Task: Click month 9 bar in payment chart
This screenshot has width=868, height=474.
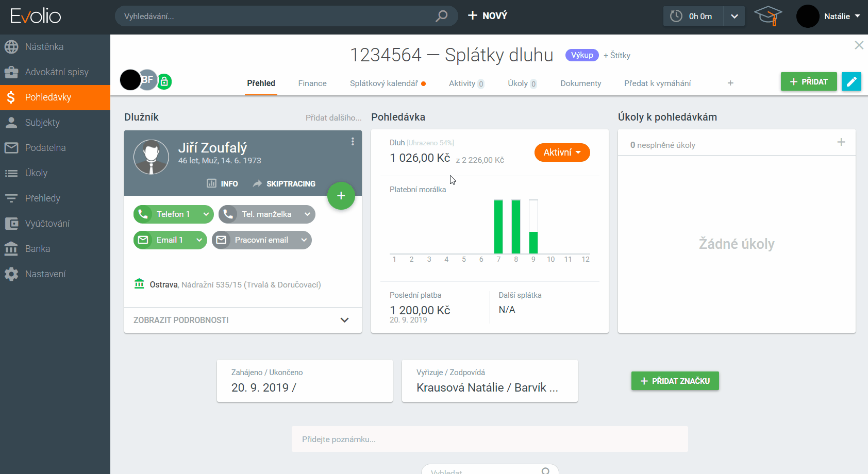Action: click(533, 227)
